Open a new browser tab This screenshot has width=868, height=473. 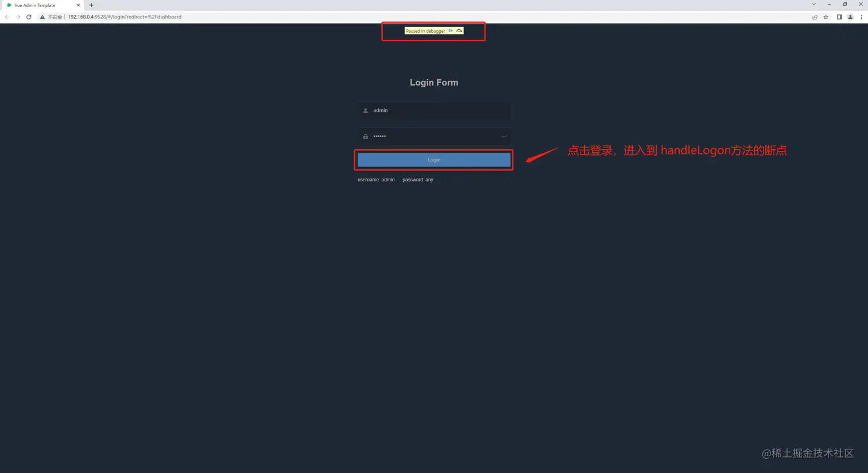tap(91, 5)
